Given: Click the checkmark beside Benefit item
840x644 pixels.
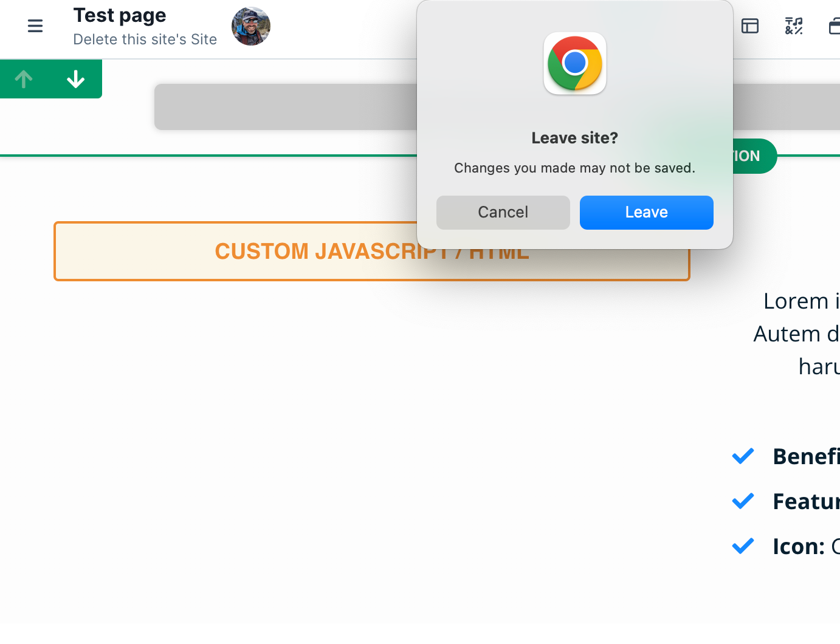Looking at the screenshot, I should tap(743, 456).
